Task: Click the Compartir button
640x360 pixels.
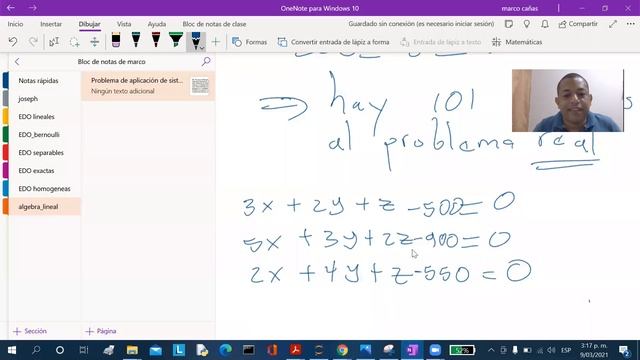Action: 578,24
